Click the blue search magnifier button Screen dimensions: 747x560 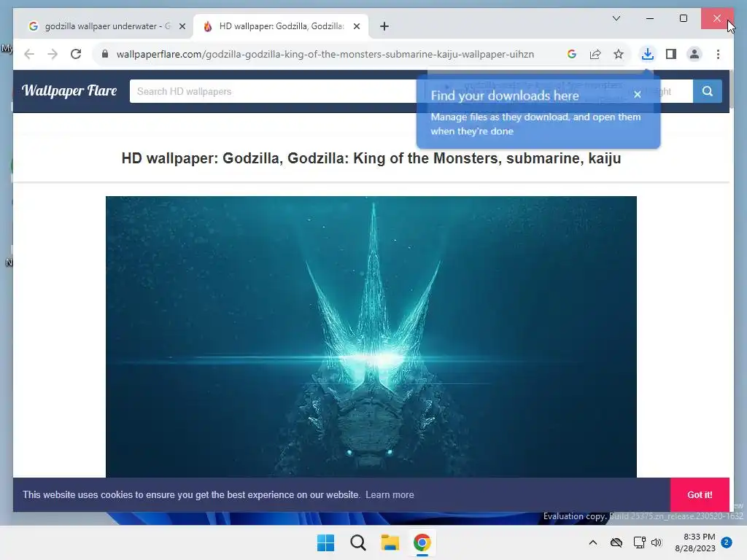click(x=708, y=91)
